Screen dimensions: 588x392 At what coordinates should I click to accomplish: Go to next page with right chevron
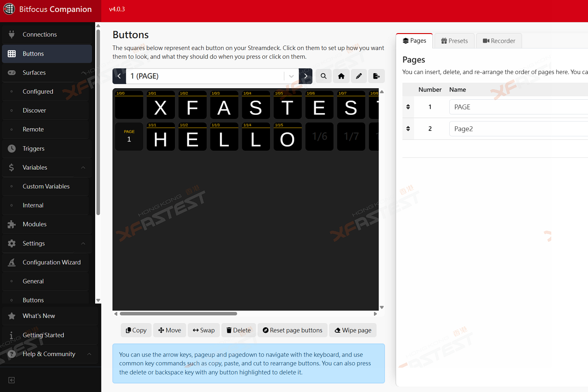(305, 76)
